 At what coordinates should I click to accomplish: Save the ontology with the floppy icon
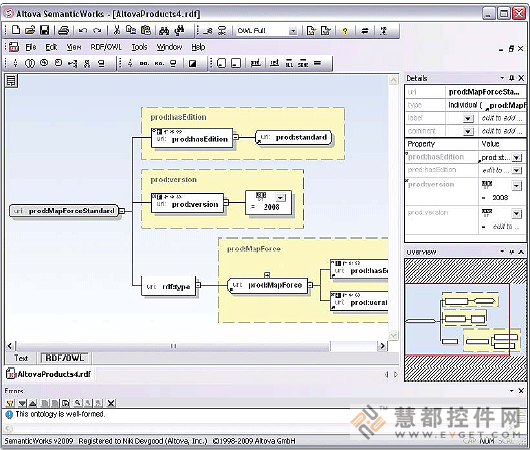pyautogui.click(x=44, y=30)
